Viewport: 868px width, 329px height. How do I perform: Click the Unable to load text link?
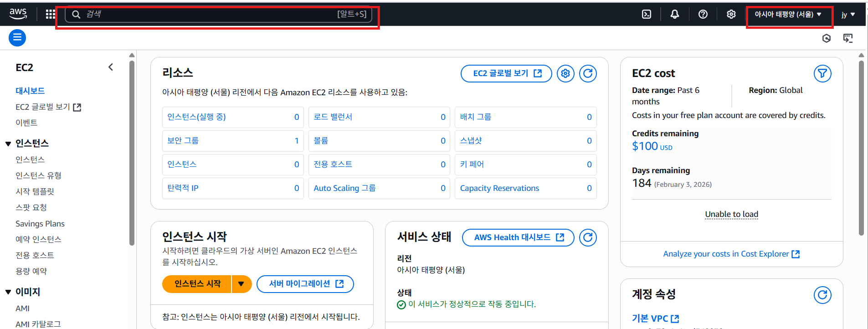pyautogui.click(x=731, y=214)
